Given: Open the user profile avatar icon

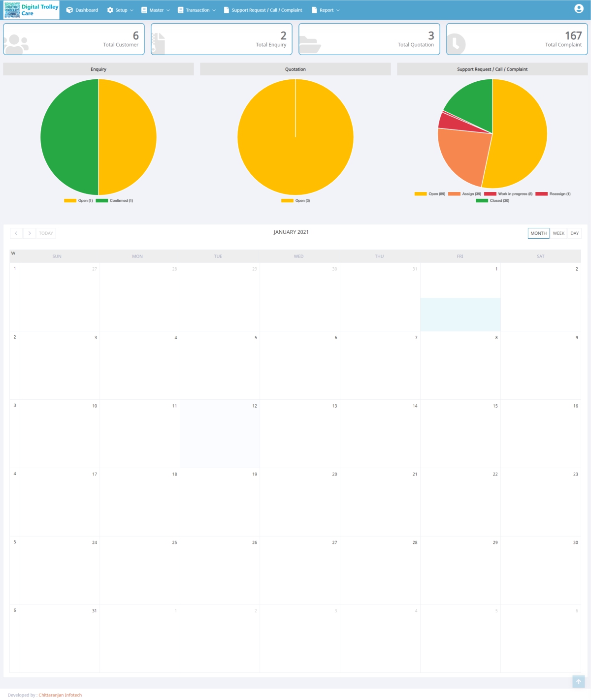Looking at the screenshot, I should pos(579,8).
